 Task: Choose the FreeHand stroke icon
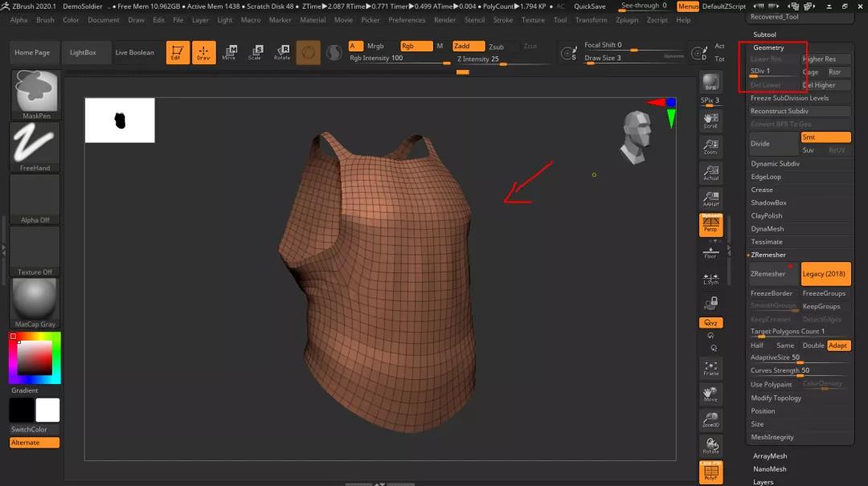point(35,145)
